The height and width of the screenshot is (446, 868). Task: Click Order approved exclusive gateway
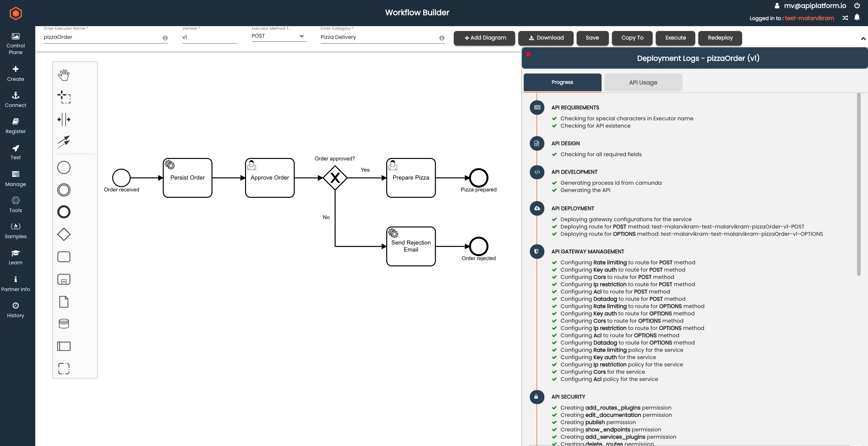coord(335,178)
